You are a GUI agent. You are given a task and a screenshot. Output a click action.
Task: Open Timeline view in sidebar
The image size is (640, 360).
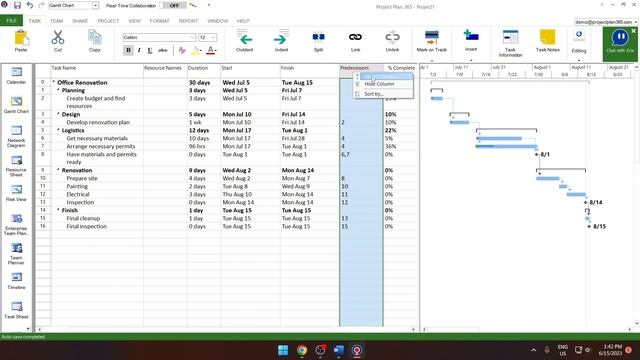16,281
